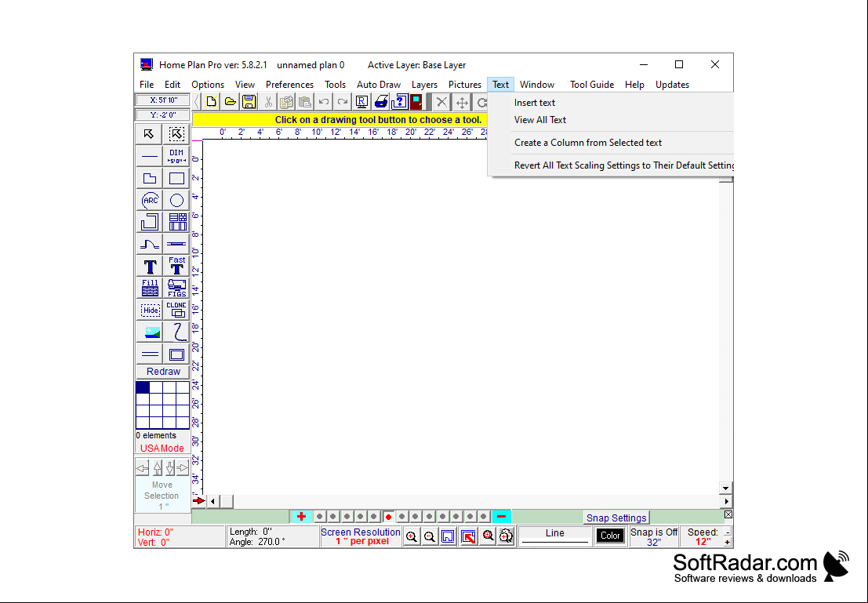Choose Insert text from the Text menu
This screenshot has height=603, width=868.
[611, 103]
